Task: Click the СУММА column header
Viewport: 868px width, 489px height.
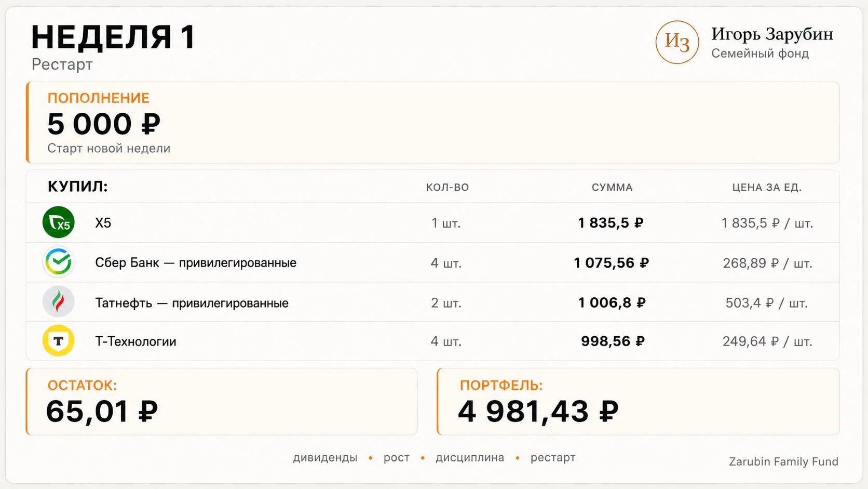Action: 612,188
